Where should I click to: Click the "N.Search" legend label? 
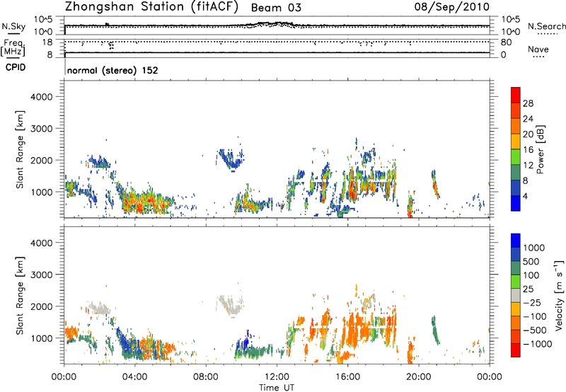click(x=546, y=26)
